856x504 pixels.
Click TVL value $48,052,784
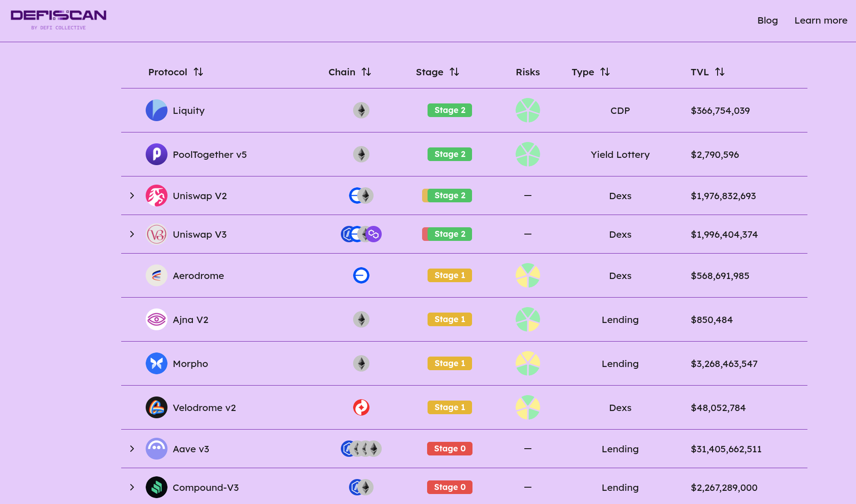(718, 408)
